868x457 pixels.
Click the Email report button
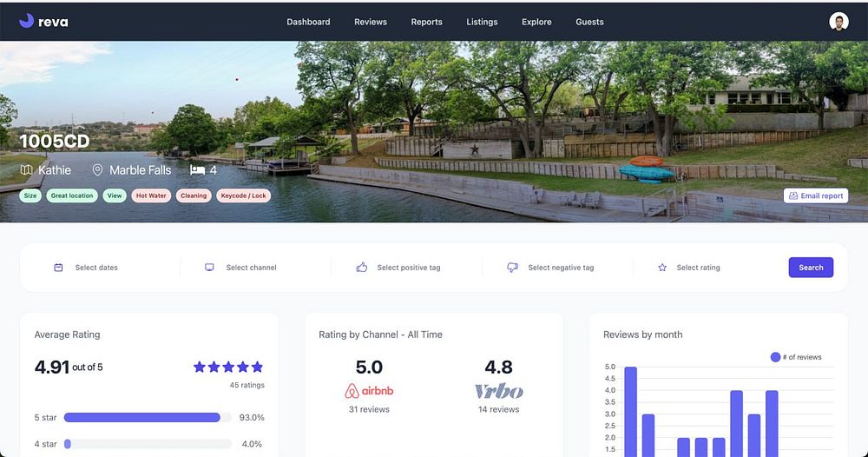click(x=816, y=195)
